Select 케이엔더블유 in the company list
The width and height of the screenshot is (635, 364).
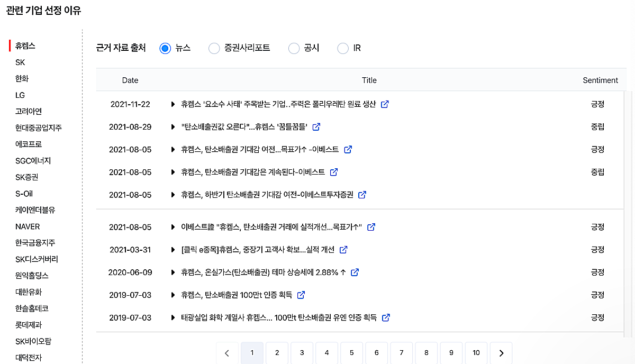click(35, 210)
